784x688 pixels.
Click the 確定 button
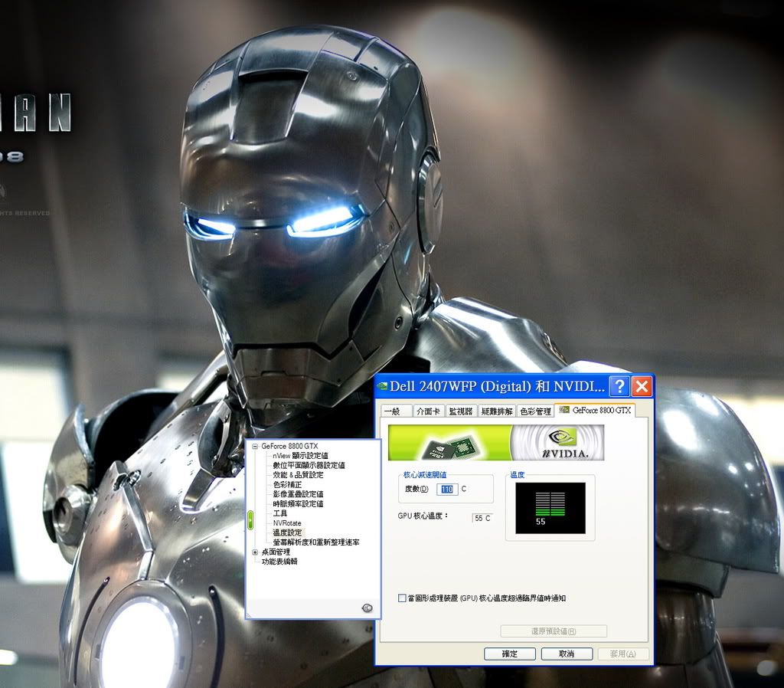509,654
